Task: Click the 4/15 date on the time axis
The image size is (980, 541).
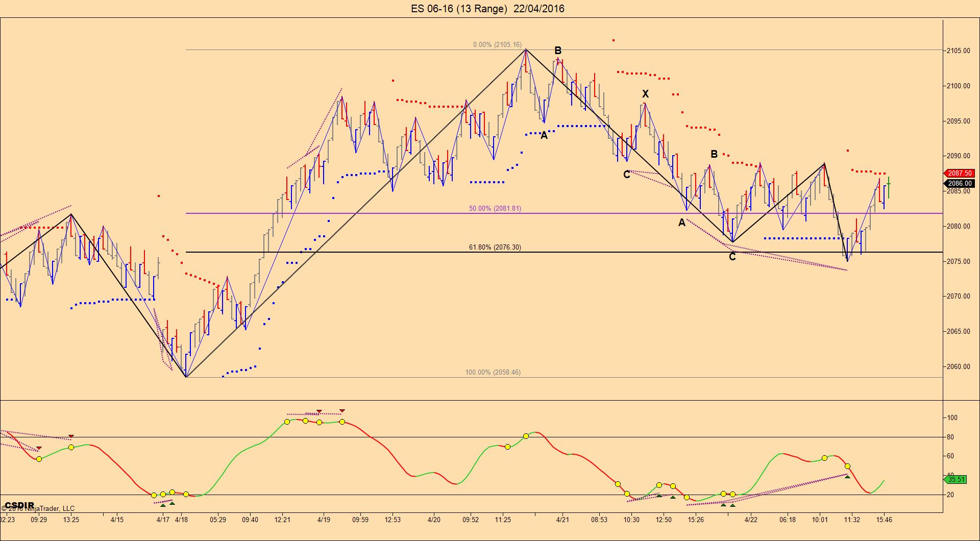Action: click(x=117, y=520)
